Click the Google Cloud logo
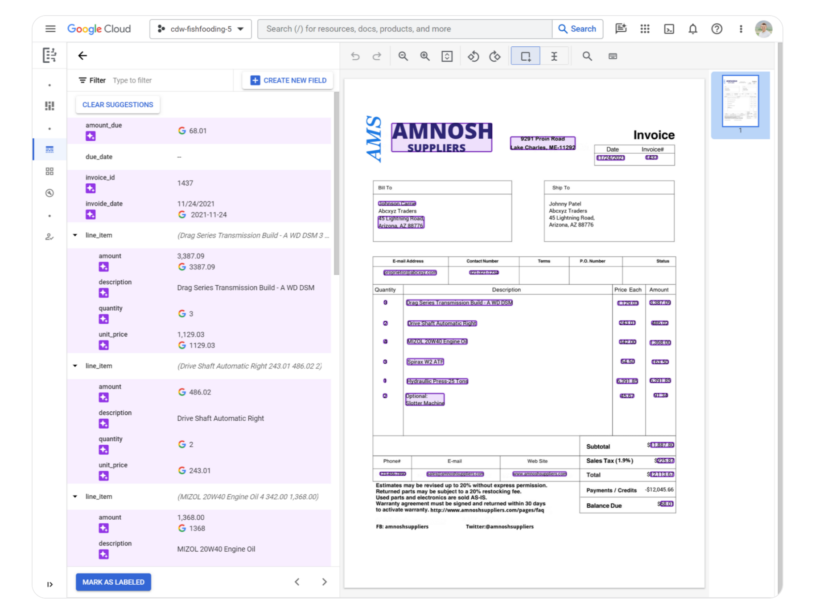840x616 pixels. coord(99,29)
